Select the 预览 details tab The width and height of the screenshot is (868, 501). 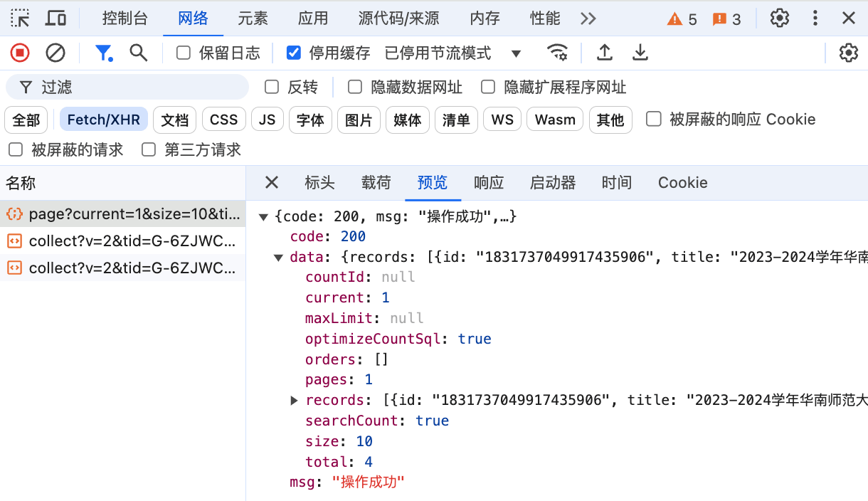433,183
